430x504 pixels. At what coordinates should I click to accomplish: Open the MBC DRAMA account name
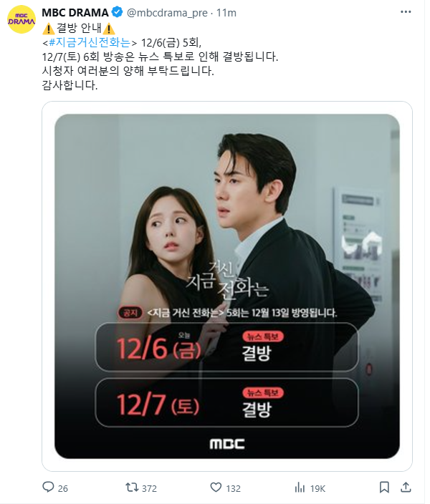(75, 13)
